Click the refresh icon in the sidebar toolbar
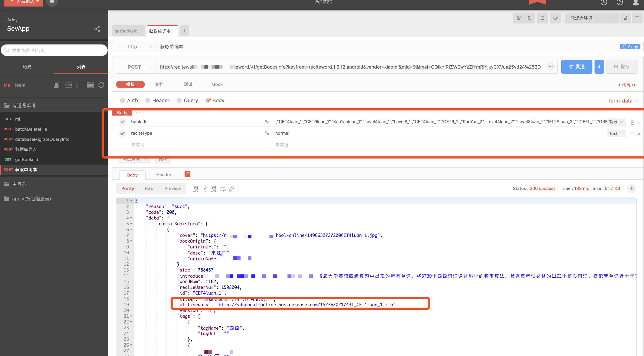 point(101,85)
